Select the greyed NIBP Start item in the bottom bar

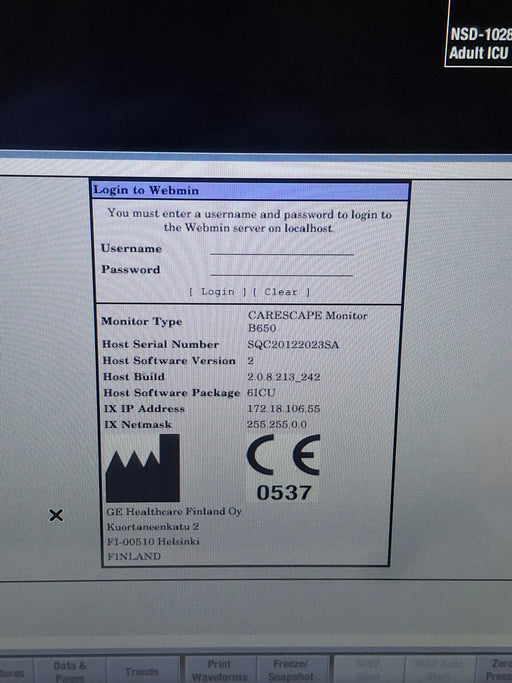click(369, 670)
